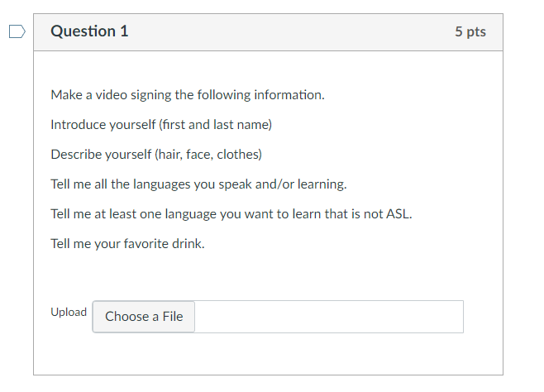
Task: Flag Question 1 with the bookmark icon
Action: 17,32
